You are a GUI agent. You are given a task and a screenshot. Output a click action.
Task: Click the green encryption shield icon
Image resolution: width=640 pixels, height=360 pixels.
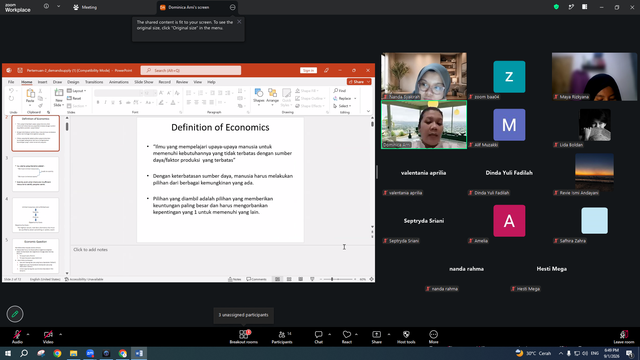point(556,7)
